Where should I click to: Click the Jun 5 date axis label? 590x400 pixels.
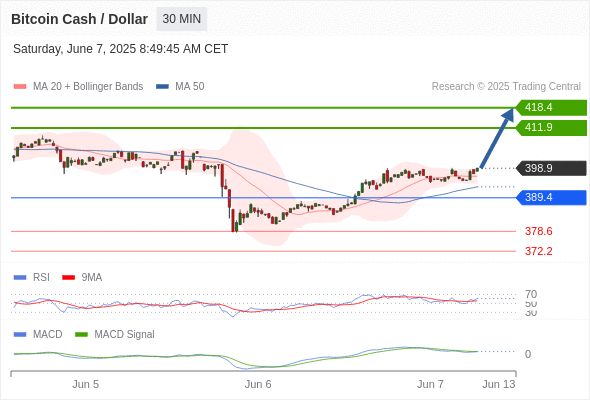(85, 384)
